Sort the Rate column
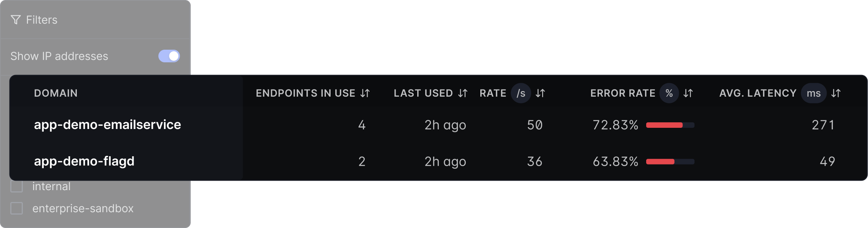Viewport: 868px width, 228px height. pyautogui.click(x=540, y=93)
